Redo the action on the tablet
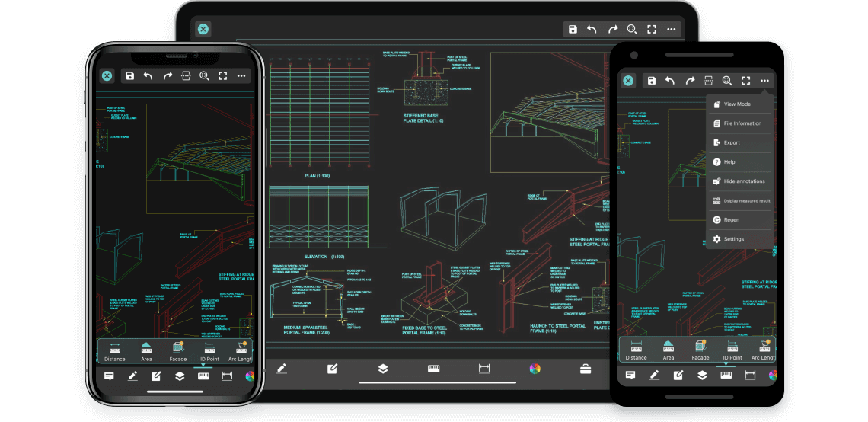Image resolution: width=868 pixels, height=422 pixels. pos(612,30)
